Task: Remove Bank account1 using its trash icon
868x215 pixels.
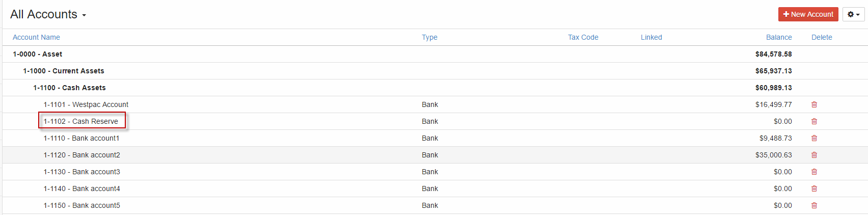Action: [814, 138]
